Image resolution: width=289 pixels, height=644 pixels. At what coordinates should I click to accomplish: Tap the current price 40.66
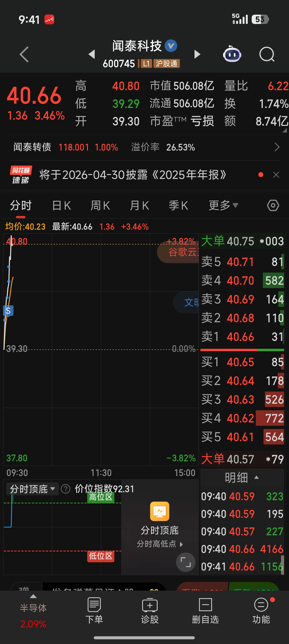click(34, 96)
